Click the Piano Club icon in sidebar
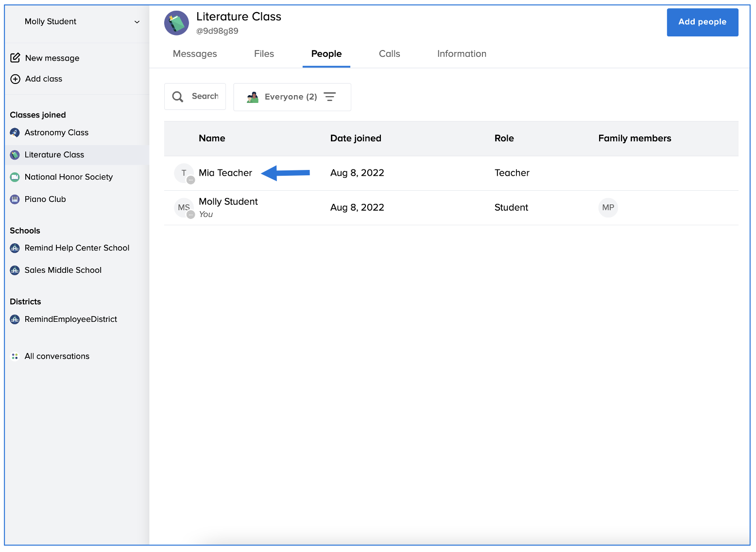This screenshot has height=552, width=756. [15, 200]
